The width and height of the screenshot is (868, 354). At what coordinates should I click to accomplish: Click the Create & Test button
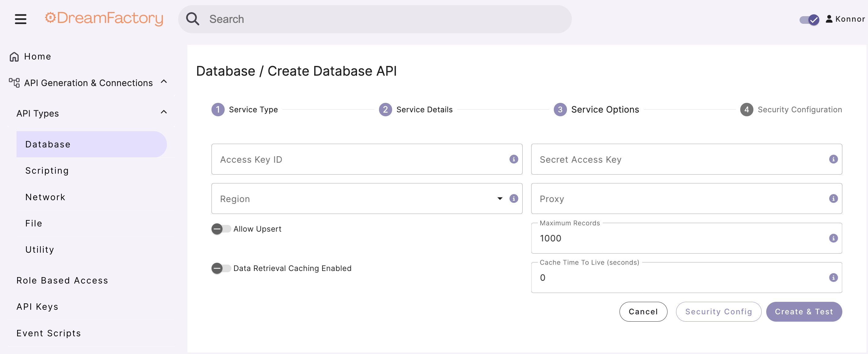coord(804,312)
